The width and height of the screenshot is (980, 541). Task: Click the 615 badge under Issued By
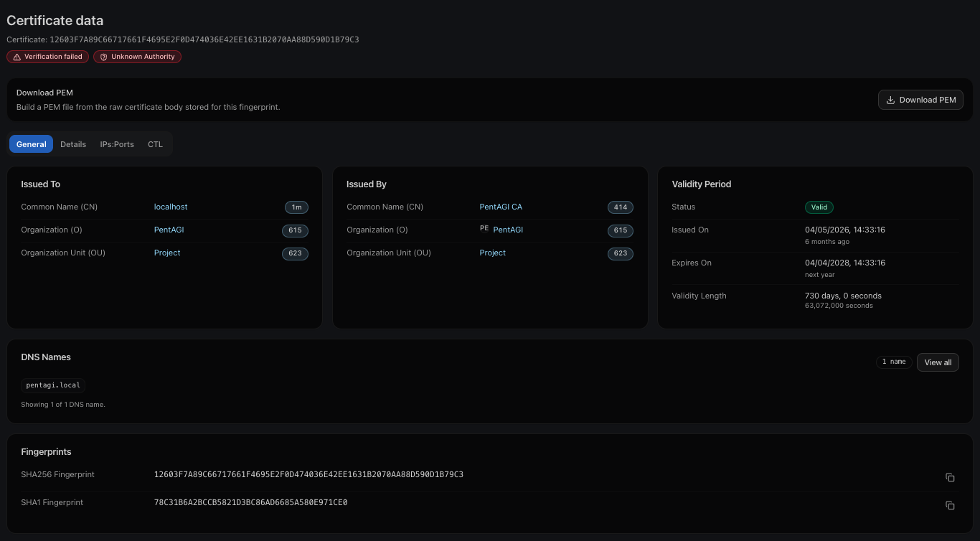pos(621,230)
